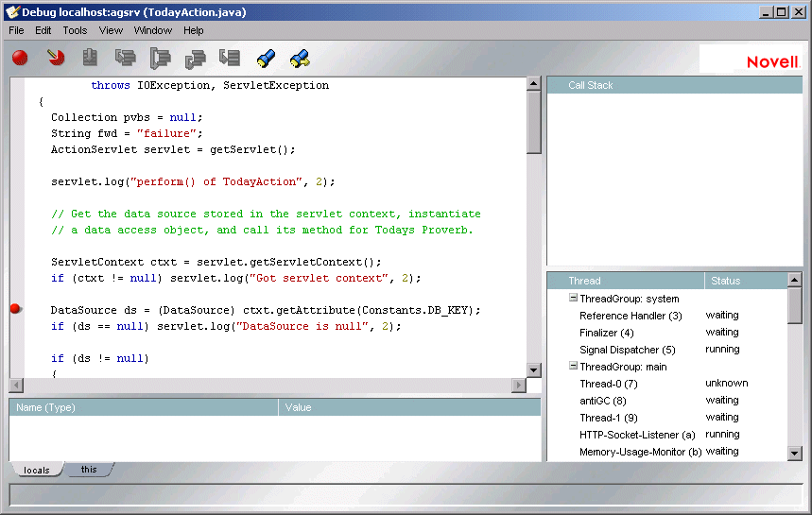
Task: Click the 'servlet.log("perform() of TodayAction"' line
Action: tap(193, 181)
